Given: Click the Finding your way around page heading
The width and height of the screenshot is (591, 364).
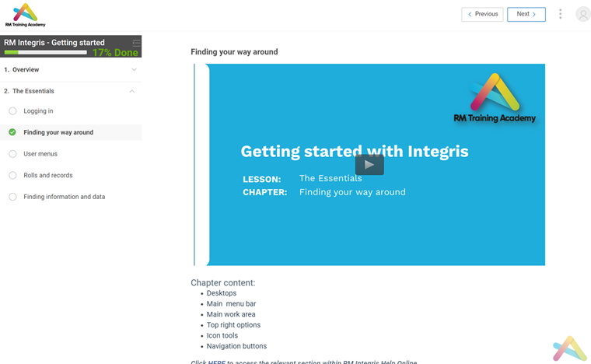Looking at the screenshot, I should click(x=234, y=52).
